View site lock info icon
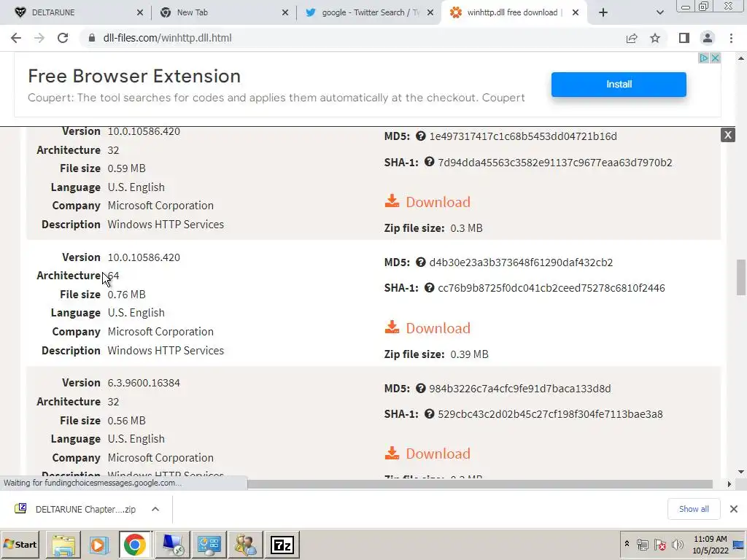Viewport: 747px width, 560px height. pyautogui.click(x=92, y=38)
